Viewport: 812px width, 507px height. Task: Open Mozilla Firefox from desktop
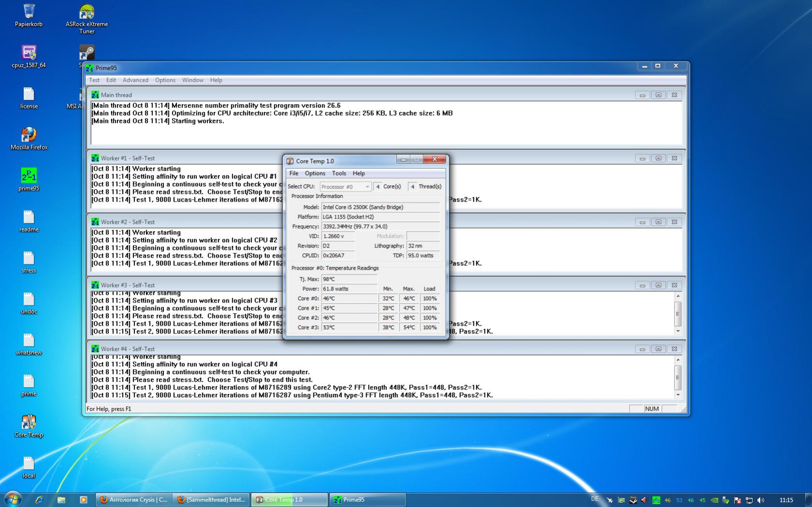[x=29, y=135]
